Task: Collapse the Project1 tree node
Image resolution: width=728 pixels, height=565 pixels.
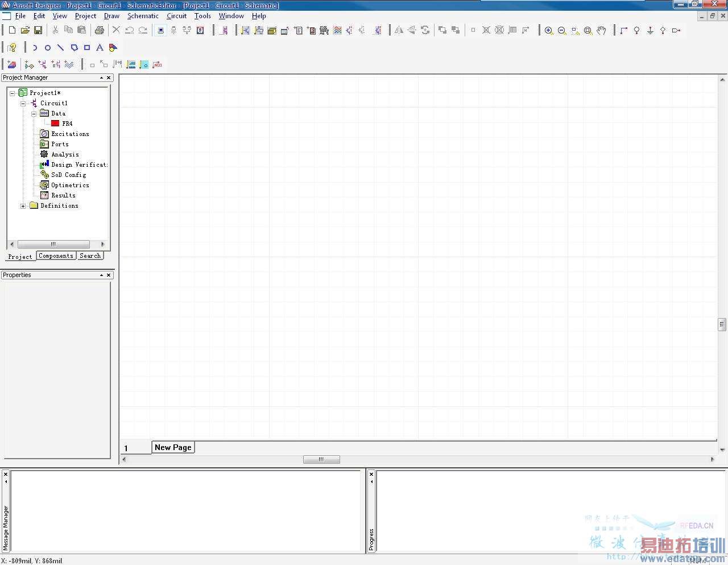Action: click(12, 93)
